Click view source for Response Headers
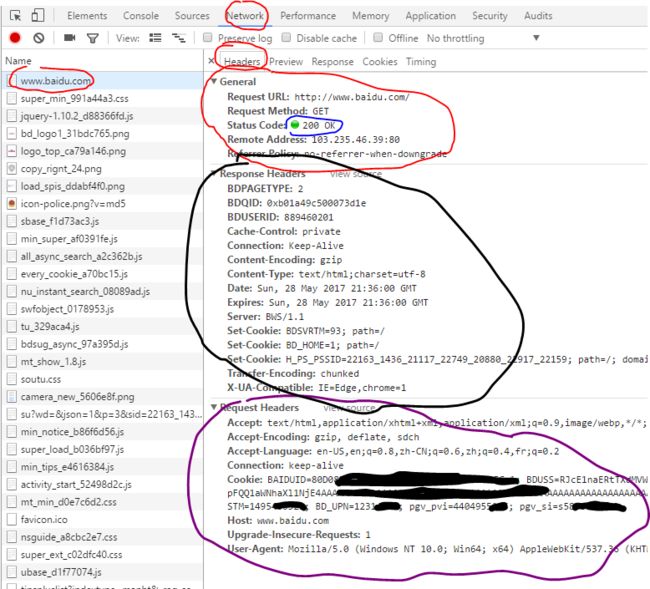This screenshot has width=650, height=589. coord(356,174)
